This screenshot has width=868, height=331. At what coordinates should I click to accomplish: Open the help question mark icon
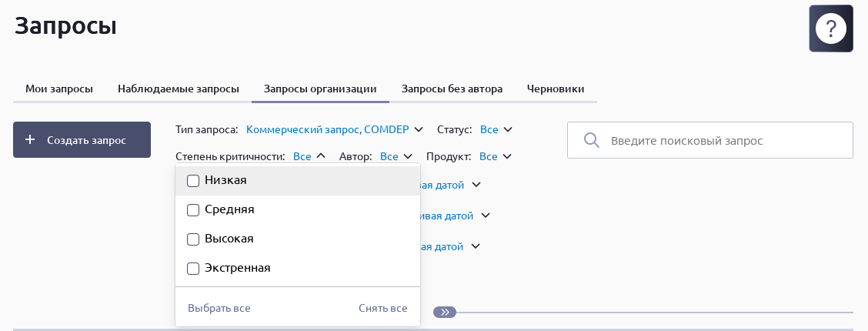(830, 28)
